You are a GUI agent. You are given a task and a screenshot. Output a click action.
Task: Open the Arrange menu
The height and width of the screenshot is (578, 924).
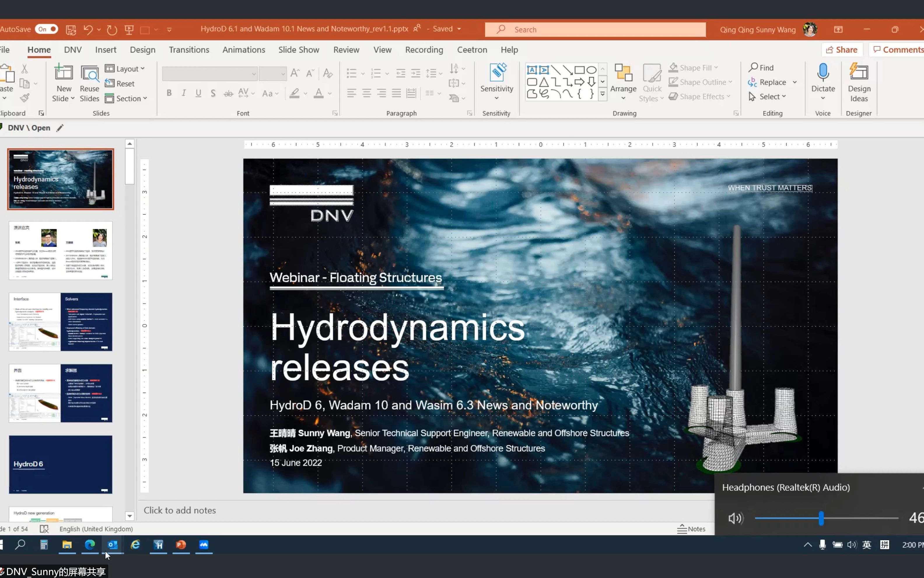tap(623, 82)
